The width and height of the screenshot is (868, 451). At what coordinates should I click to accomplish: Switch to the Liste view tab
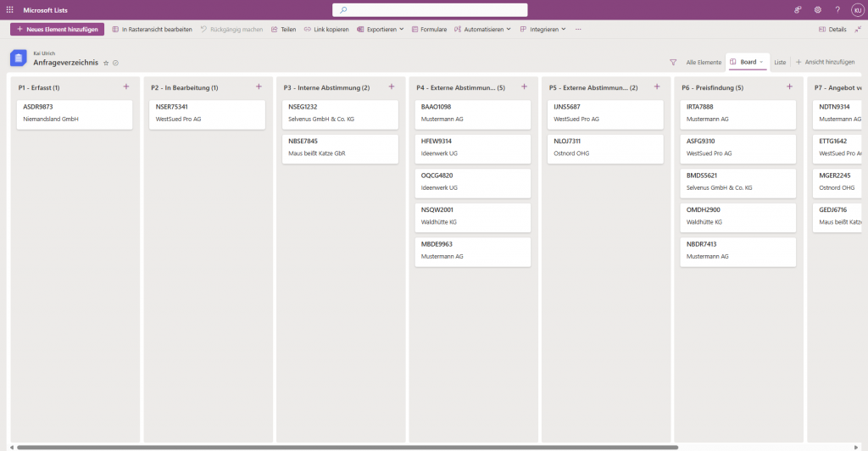pyautogui.click(x=780, y=62)
